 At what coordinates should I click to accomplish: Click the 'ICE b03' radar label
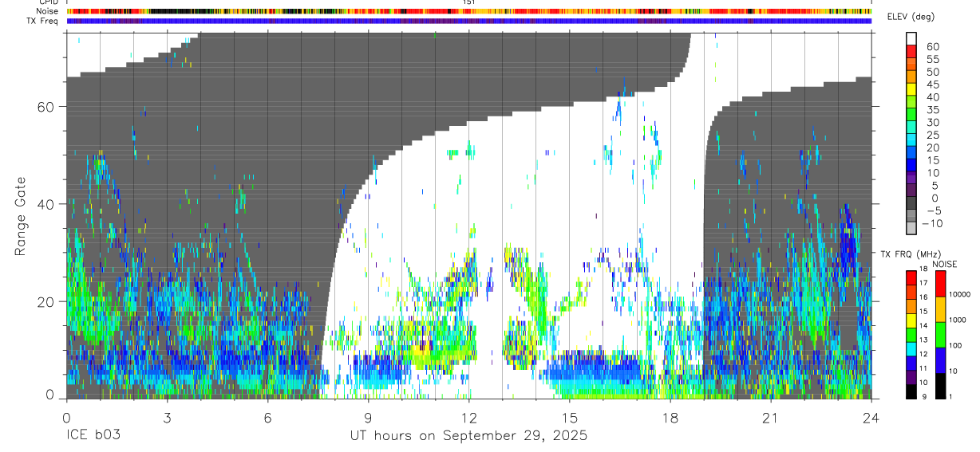(91, 436)
